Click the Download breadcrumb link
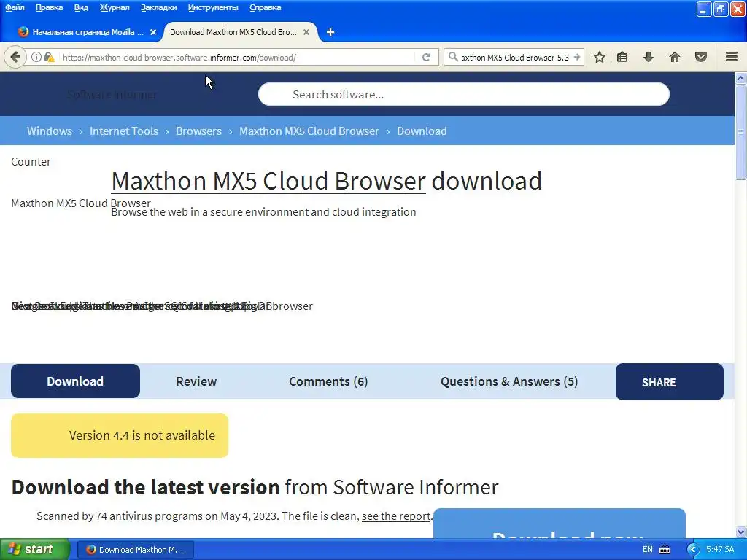 coord(422,131)
